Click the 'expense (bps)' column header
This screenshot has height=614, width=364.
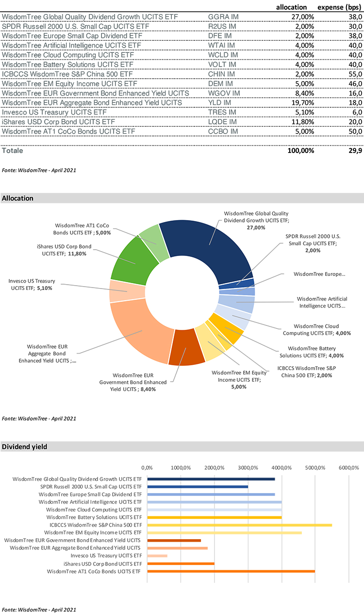(x=340, y=7)
